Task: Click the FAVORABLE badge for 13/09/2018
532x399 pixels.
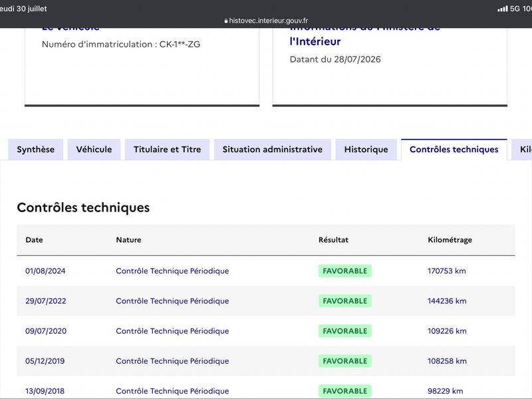Action: (345, 391)
